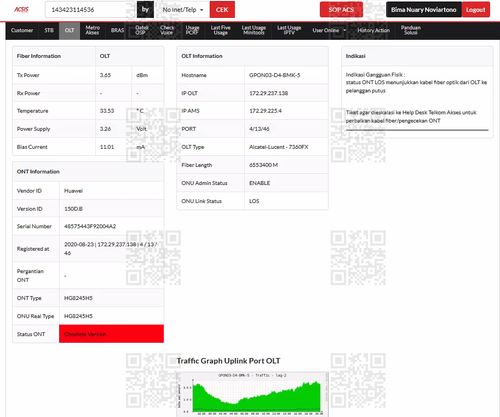Click the Indikasi Gangguan Fisik message text
500x417 pixels.
(416, 82)
